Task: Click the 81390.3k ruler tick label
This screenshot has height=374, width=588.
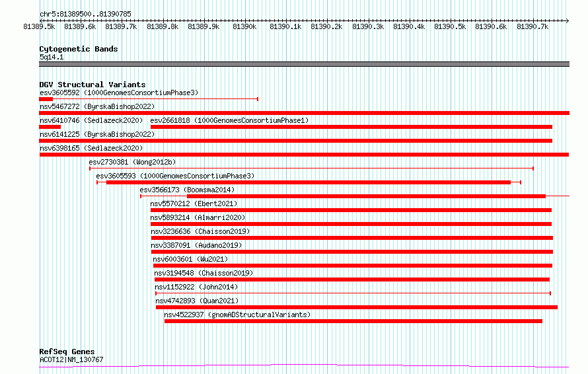Action: click(x=368, y=26)
